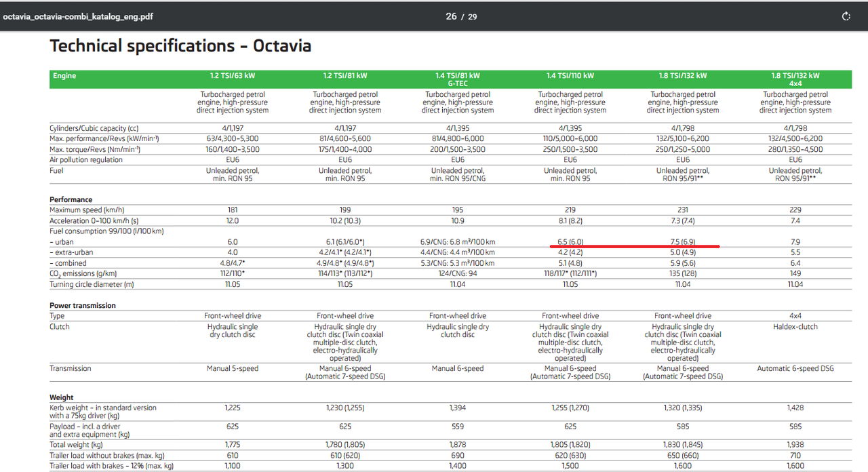Click the Weight section heading
This screenshot has height=472, width=868.
[62, 398]
